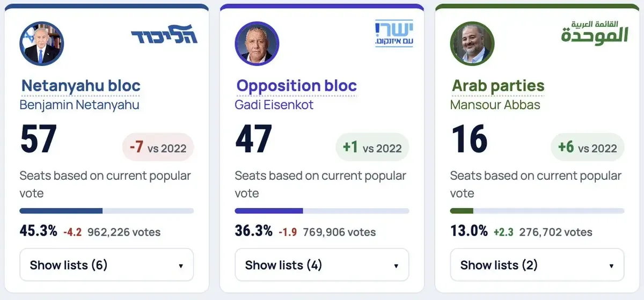
Task: Open the Arab parties heading link
Action: [x=498, y=86]
